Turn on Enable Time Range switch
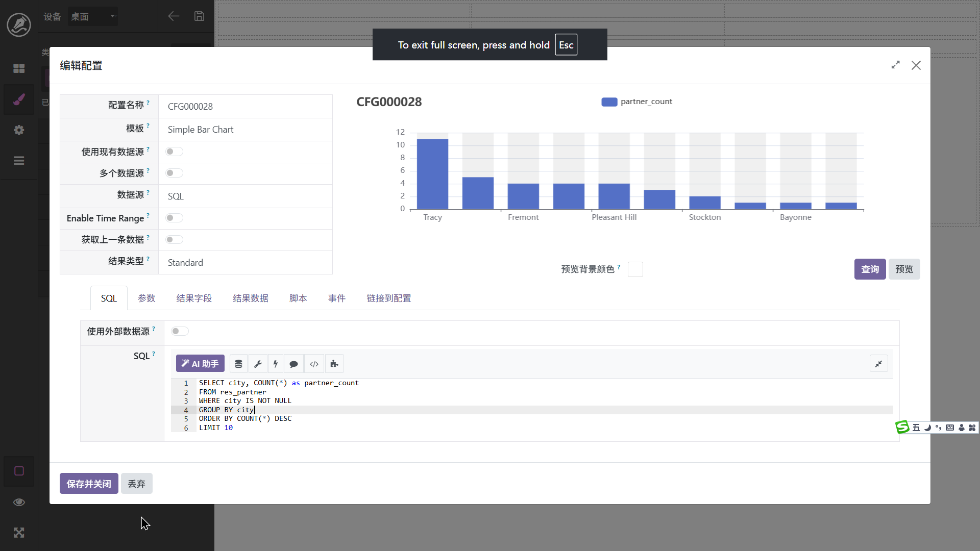 pyautogui.click(x=174, y=218)
